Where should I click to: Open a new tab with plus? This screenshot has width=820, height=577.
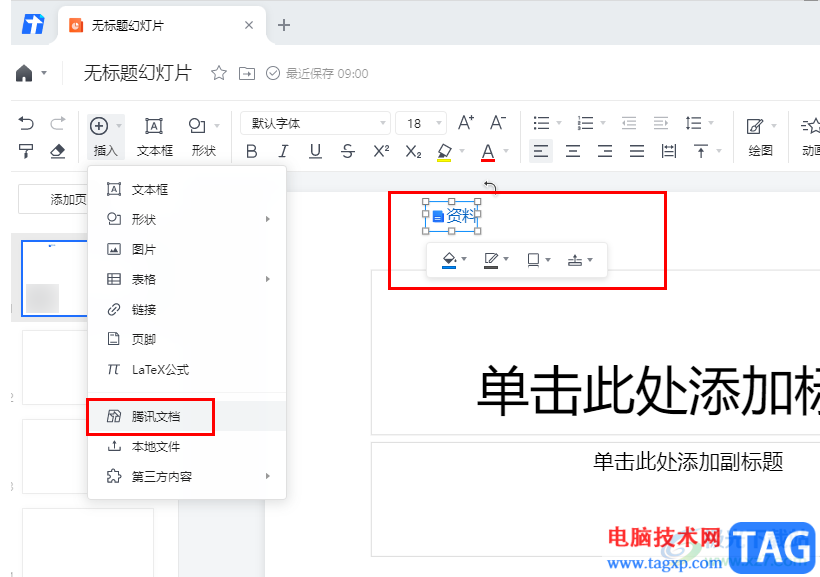(x=283, y=25)
